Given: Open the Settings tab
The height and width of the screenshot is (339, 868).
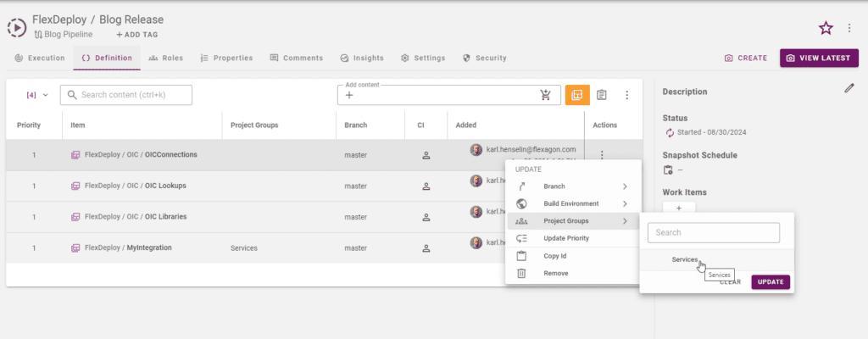Looking at the screenshot, I should click(423, 58).
